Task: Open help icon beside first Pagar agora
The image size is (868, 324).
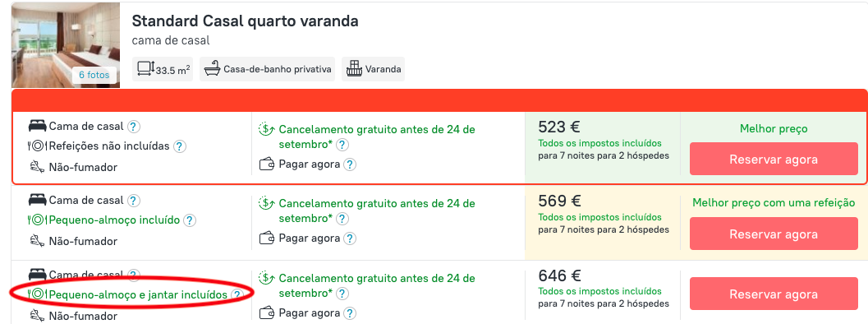Action: click(349, 164)
